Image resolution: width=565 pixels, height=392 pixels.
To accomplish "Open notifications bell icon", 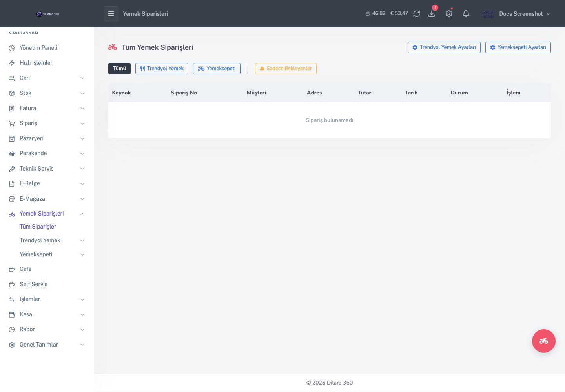I will click(466, 14).
